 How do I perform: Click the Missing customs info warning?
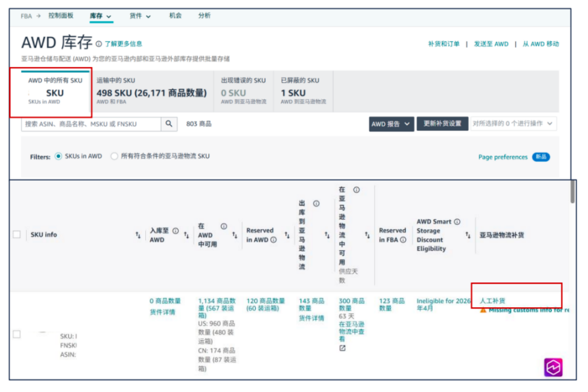click(525, 310)
